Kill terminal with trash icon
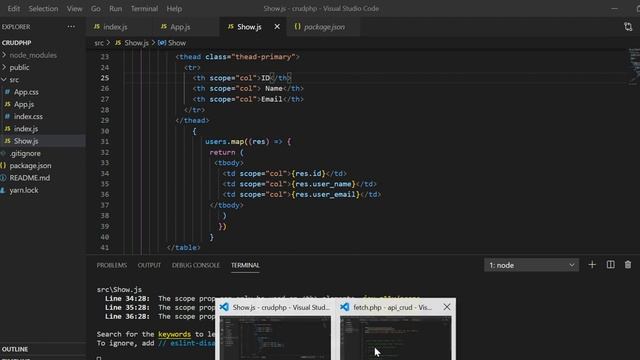 pyautogui.click(x=628, y=265)
